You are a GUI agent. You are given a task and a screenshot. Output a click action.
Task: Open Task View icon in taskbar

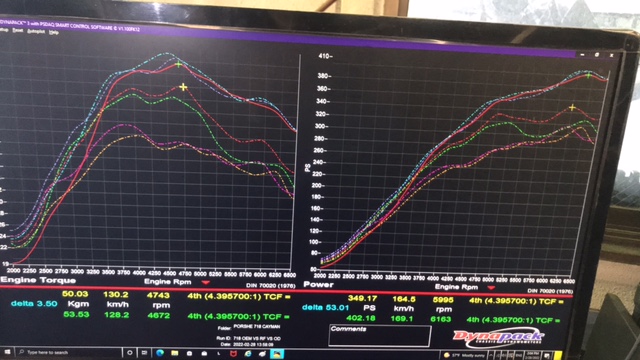pos(144,353)
